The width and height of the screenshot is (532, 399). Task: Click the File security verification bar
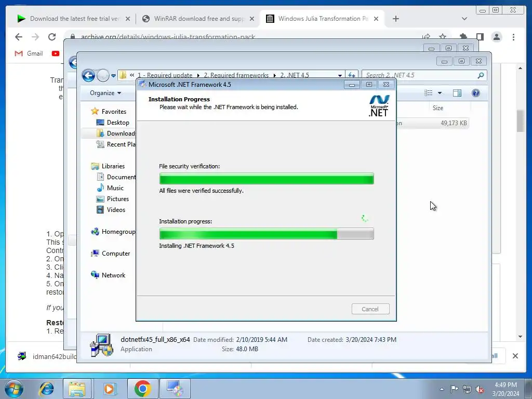pos(267,179)
